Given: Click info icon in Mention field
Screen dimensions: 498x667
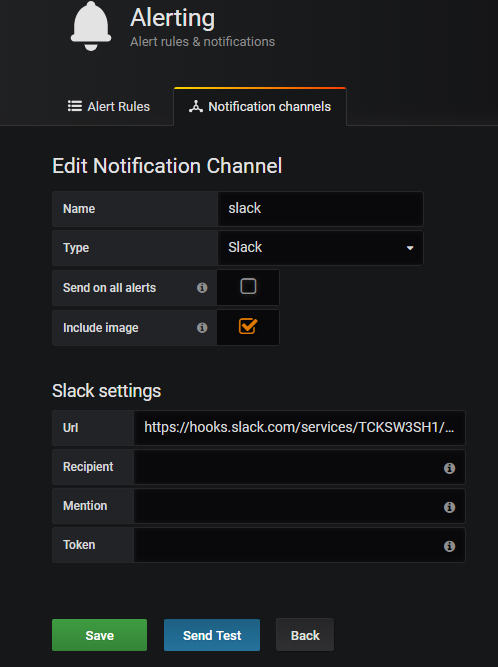Looking at the screenshot, I should (450, 507).
